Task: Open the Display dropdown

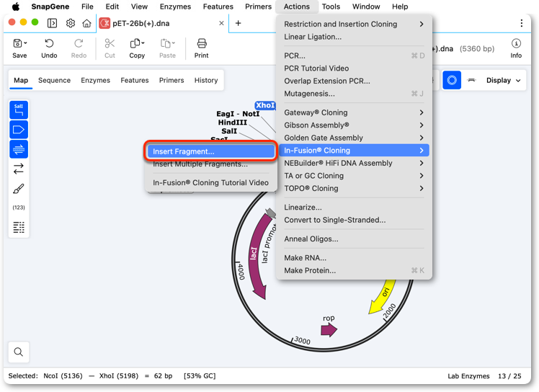Action: point(503,80)
